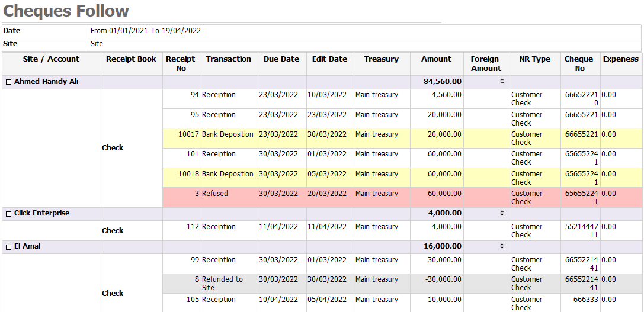Click the Treasury column header

(381, 59)
